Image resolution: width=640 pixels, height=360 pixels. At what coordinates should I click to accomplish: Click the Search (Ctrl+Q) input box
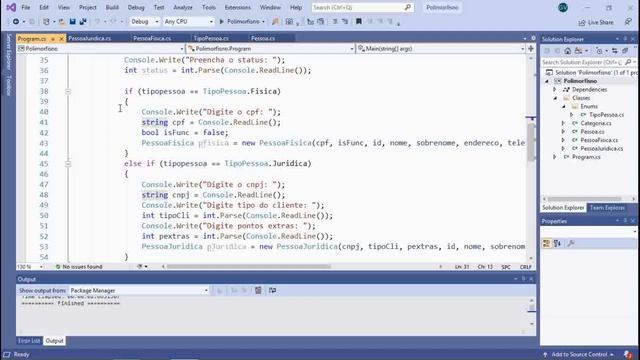click(362, 7)
